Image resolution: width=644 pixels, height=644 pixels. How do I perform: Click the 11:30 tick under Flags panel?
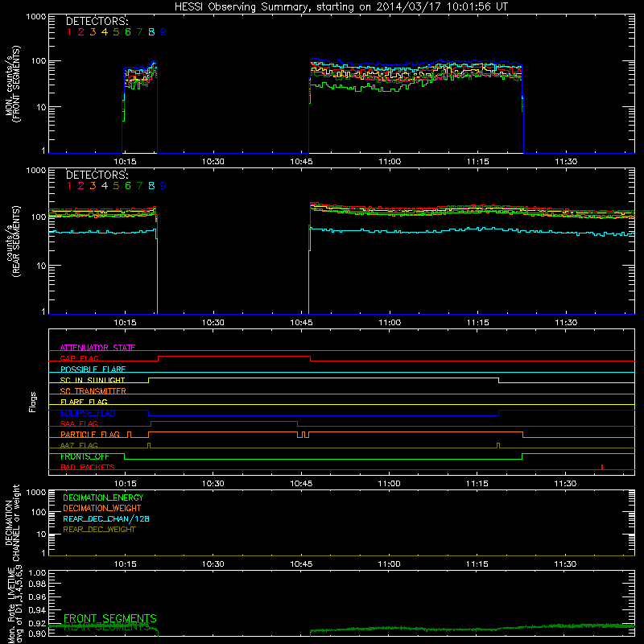tap(566, 484)
